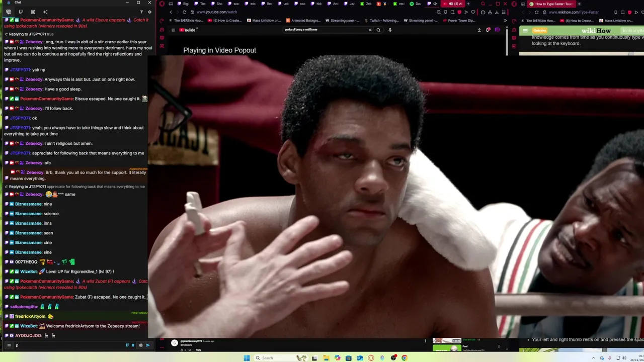The height and width of the screenshot is (362, 644).
Task: Open '(6) How to Create...' bookmark in YouTube window
Action: tap(224, 21)
